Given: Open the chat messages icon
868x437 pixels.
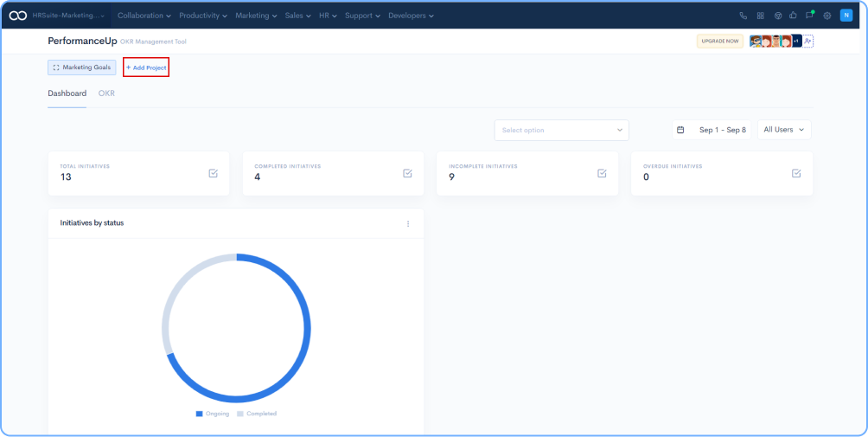Looking at the screenshot, I should pos(809,15).
